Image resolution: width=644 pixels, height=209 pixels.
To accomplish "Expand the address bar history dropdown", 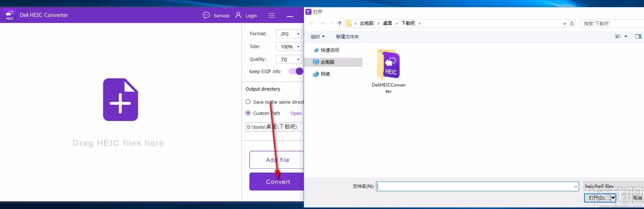I will tap(564, 24).
